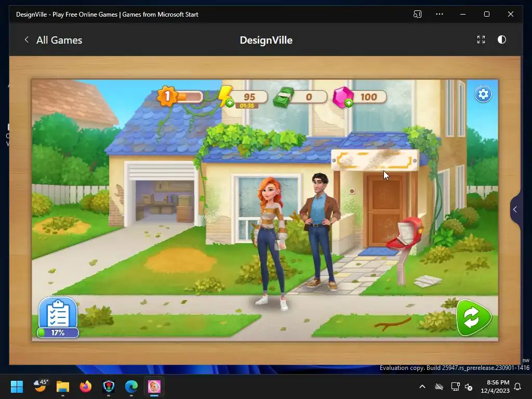Screen dimensions: 532x399
Task: Click the man in brown jacket
Action: point(320,231)
